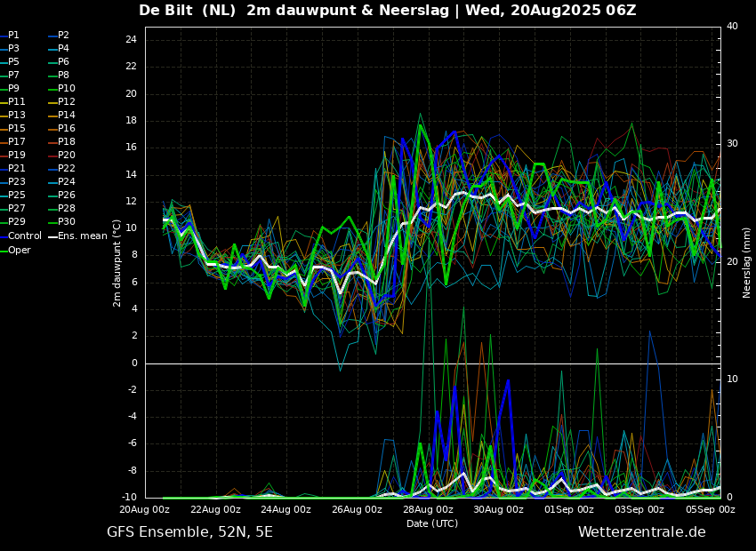Viewport: 756px width, 551px height.
Task: Click the Ens. mean legend entry
Action: coord(78,236)
